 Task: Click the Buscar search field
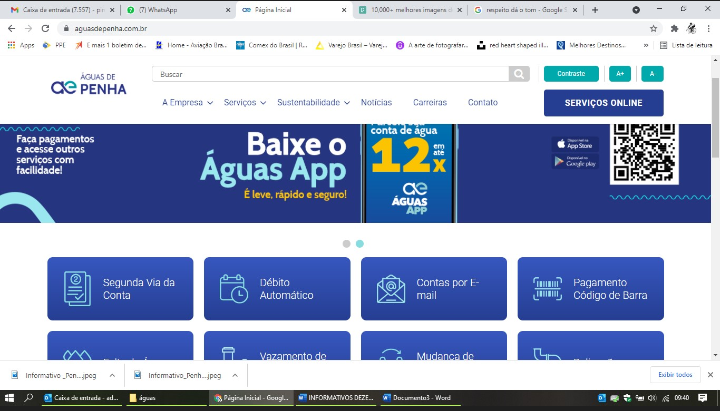click(331, 74)
